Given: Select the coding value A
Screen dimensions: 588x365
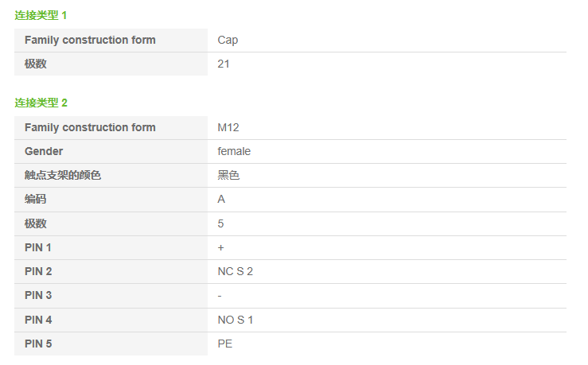Looking at the screenshot, I should click(221, 200).
